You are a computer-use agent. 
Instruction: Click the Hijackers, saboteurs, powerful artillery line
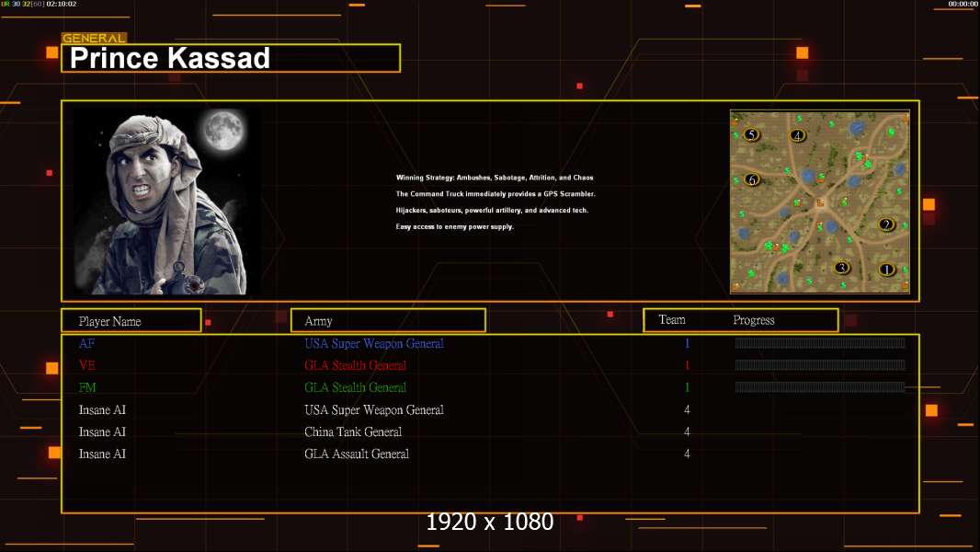point(492,210)
